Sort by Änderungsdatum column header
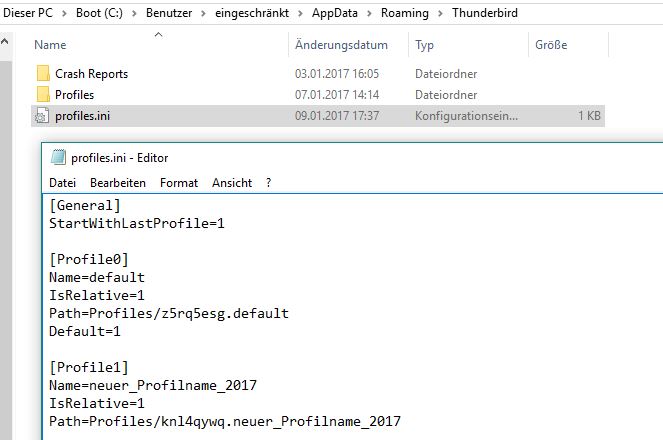Viewport: 663px width, 440px height. (341, 45)
